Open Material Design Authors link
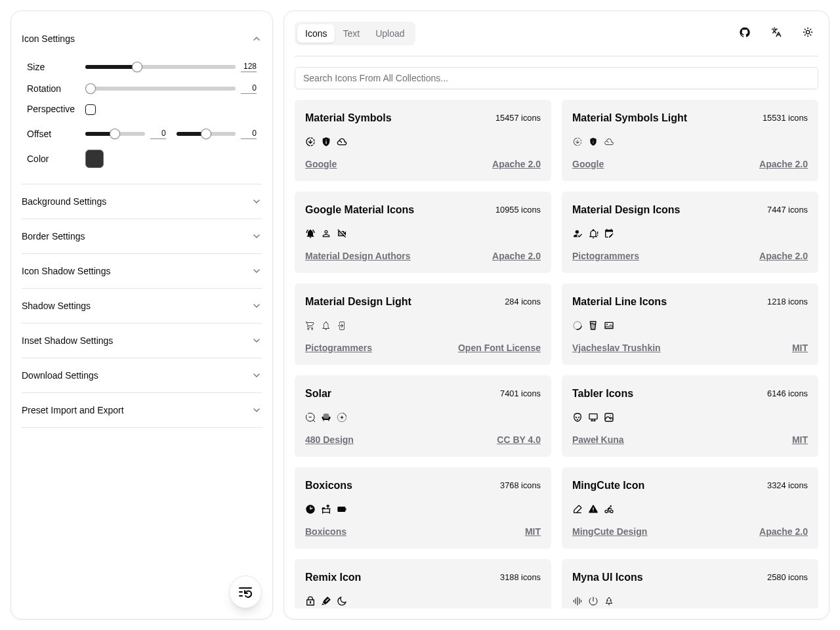Viewport: 840px width, 630px height. [358, 256]
